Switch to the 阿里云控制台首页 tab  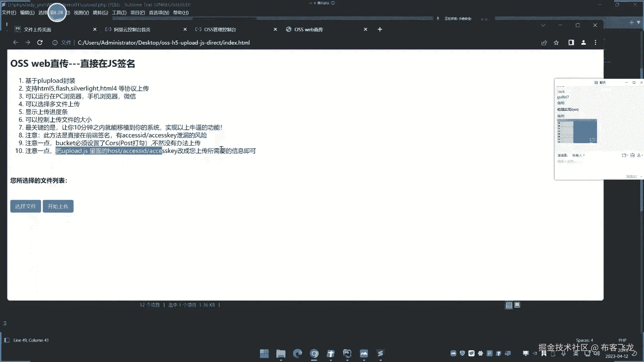pyautogui.click(x=132, y=29)
